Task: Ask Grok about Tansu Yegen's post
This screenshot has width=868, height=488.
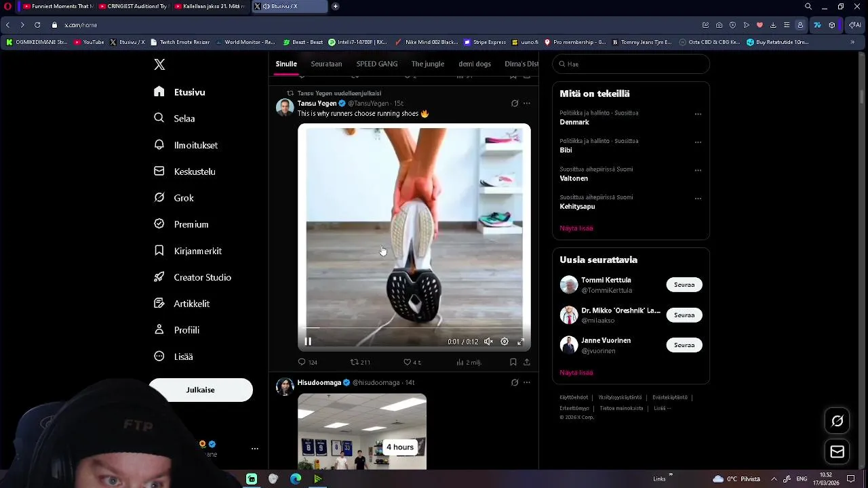Action: [515, 104]
